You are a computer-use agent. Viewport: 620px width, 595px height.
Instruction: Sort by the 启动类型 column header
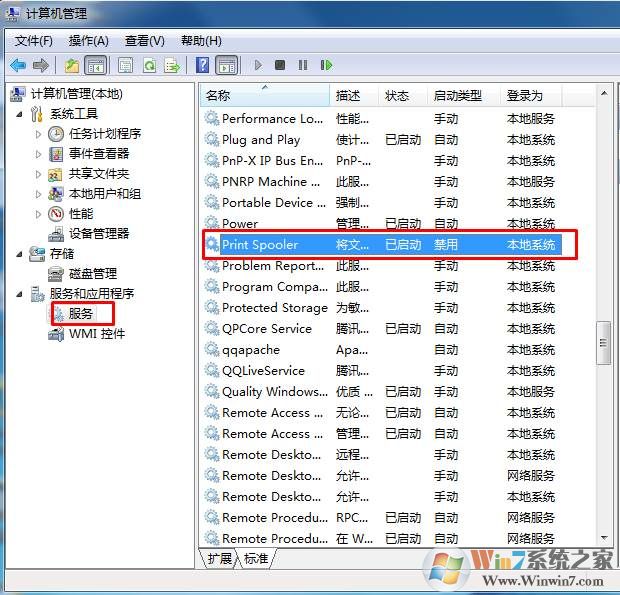click(464, 95)
